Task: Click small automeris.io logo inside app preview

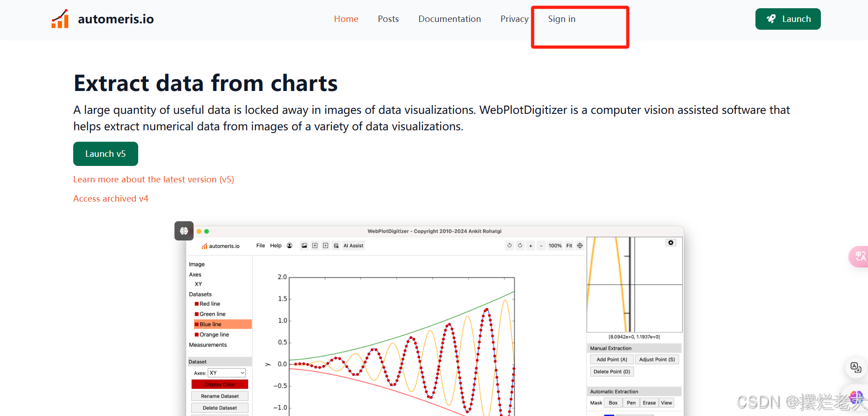Action: pyautogui.click(x=221, y=246)
